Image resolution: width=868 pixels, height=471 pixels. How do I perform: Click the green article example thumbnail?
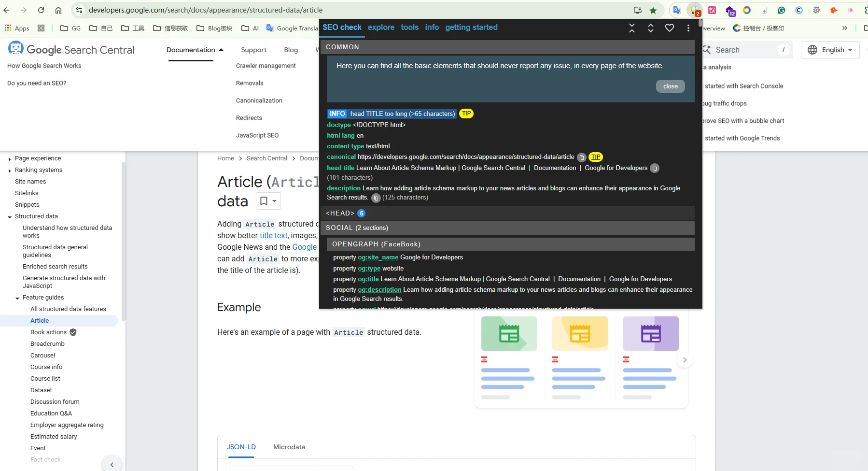(x=509, y=333)
